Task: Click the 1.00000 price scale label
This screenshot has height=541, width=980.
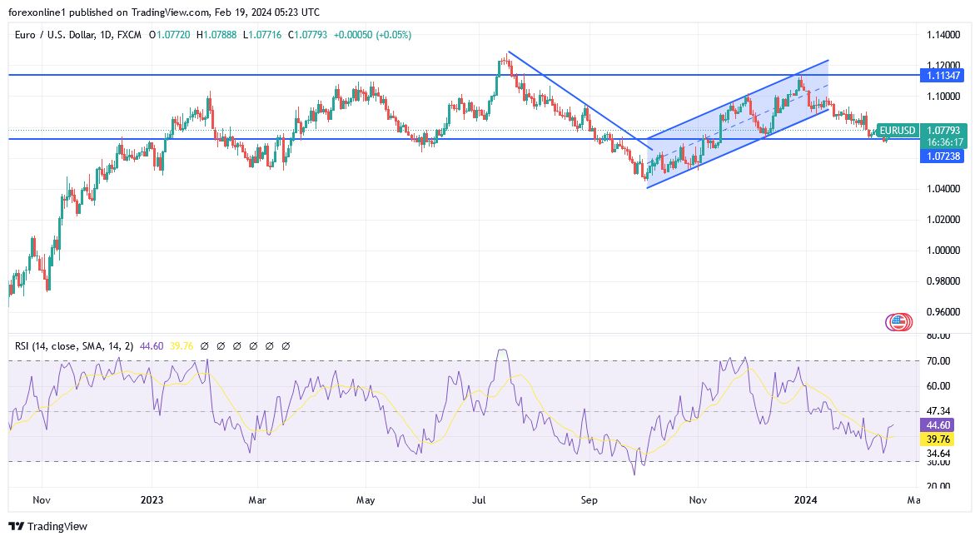Action: click(x=943, y=251)
